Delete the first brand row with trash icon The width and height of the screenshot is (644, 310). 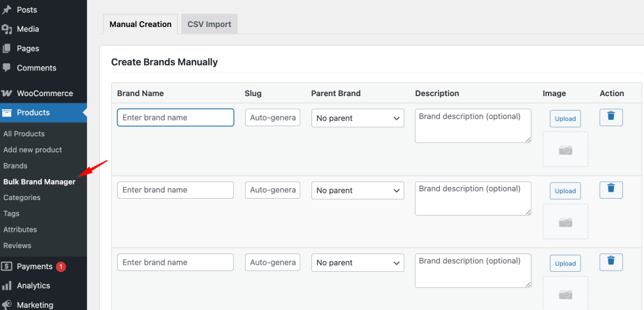point(611,117)
